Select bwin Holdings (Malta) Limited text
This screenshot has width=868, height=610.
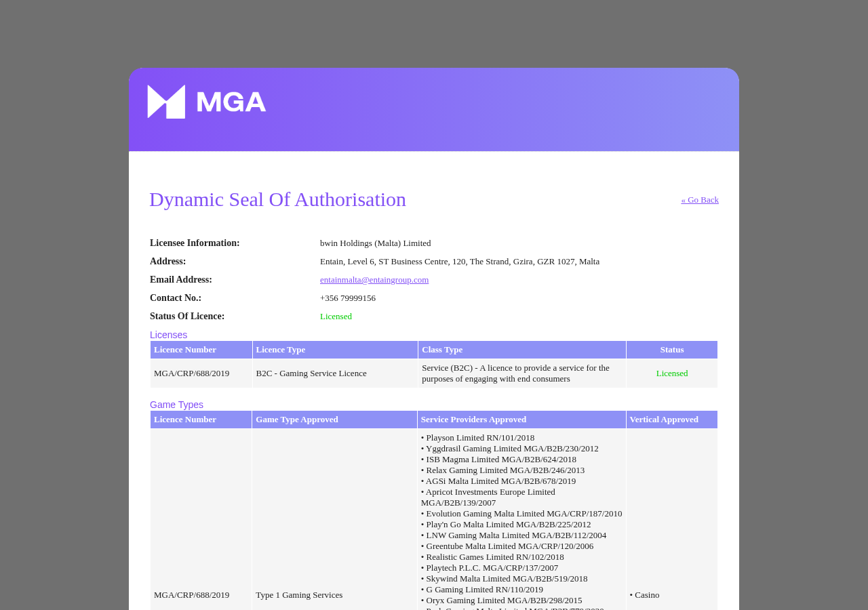(376, 243)
